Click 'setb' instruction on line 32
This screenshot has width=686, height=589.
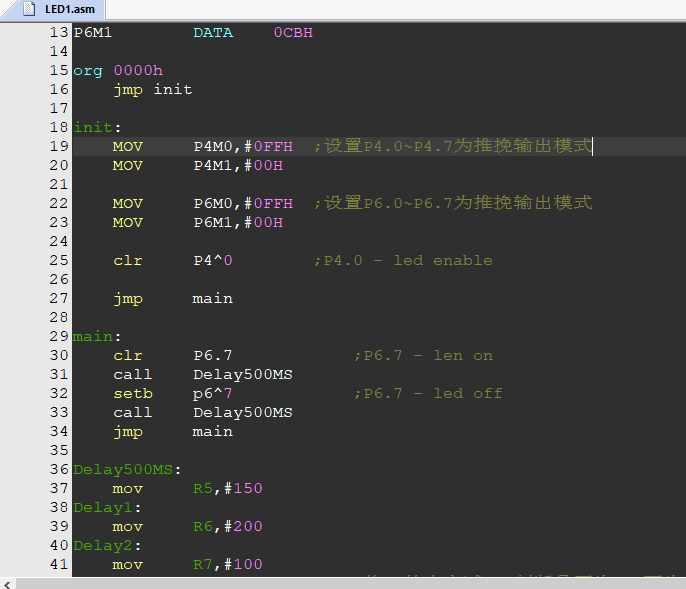tap(133, 394)
